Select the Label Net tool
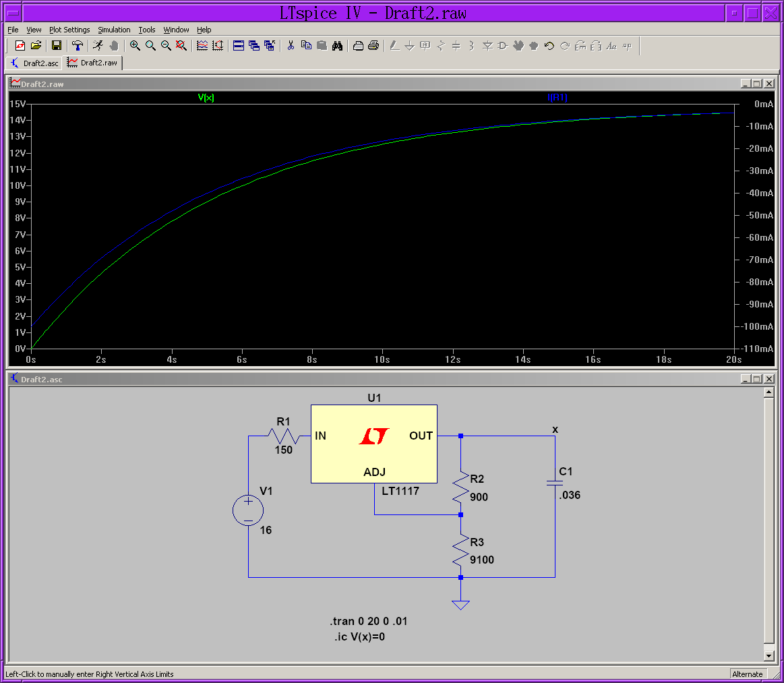Screen dimensions: 784x683 tap(425, 46)
